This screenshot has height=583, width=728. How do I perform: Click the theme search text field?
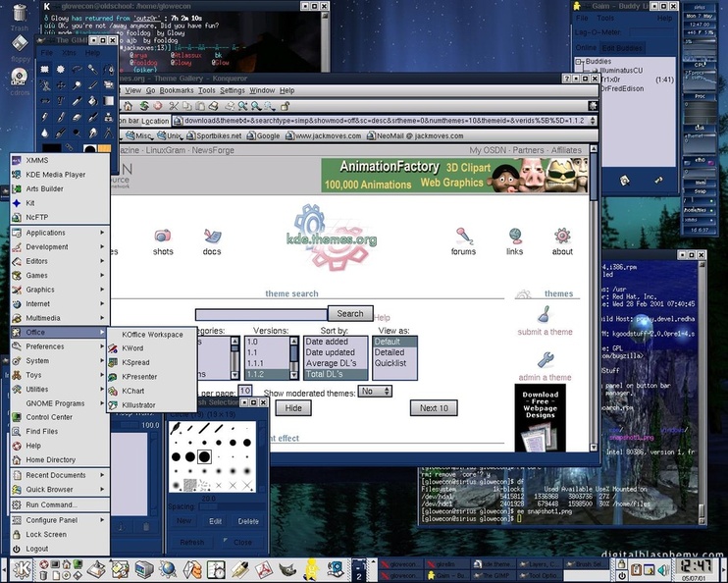261,315
